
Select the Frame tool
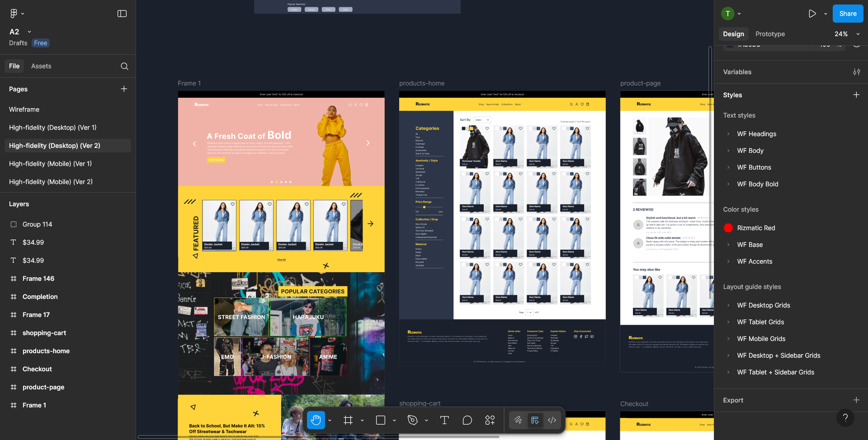pos(348,420)
